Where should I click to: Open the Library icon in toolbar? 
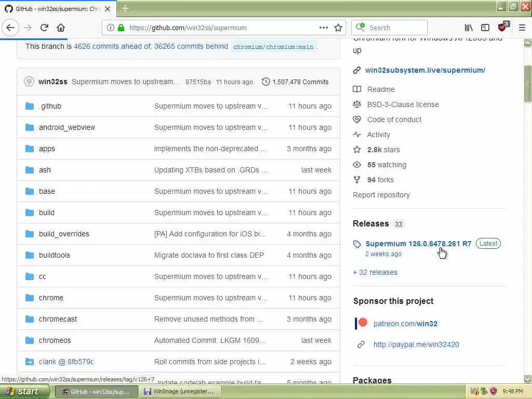(x=469, y=28)
